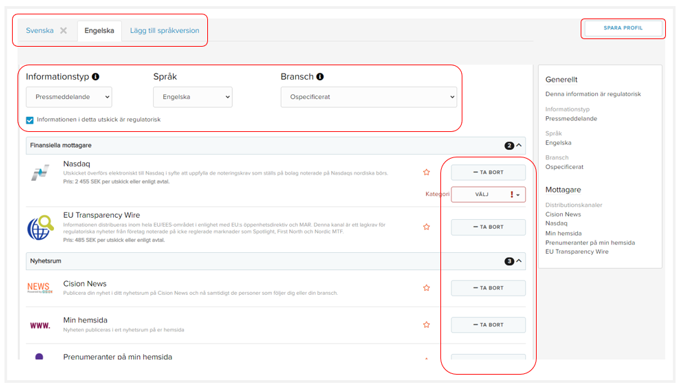Click the EU Transparency Wire title

(x=101, y=215)
